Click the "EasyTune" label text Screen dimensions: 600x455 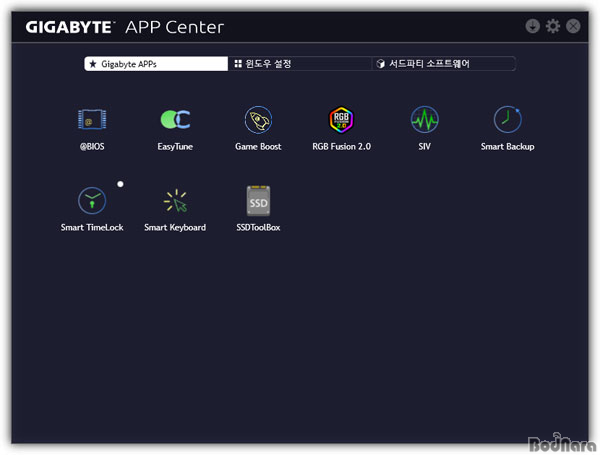[175, 147]
